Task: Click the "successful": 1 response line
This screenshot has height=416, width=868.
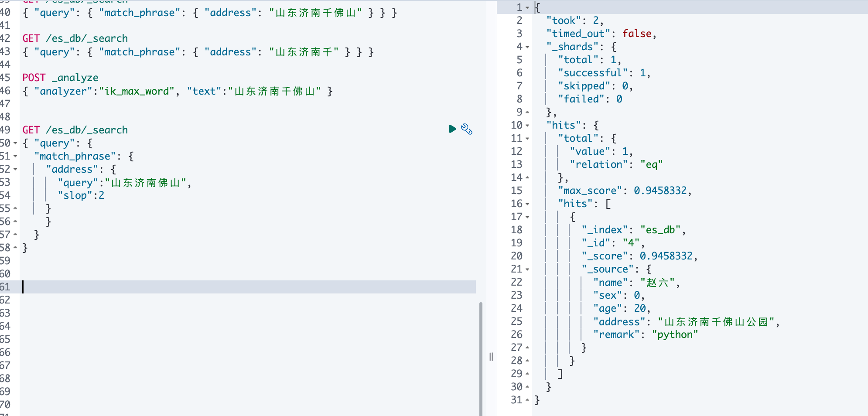Action: pos(604,73)
